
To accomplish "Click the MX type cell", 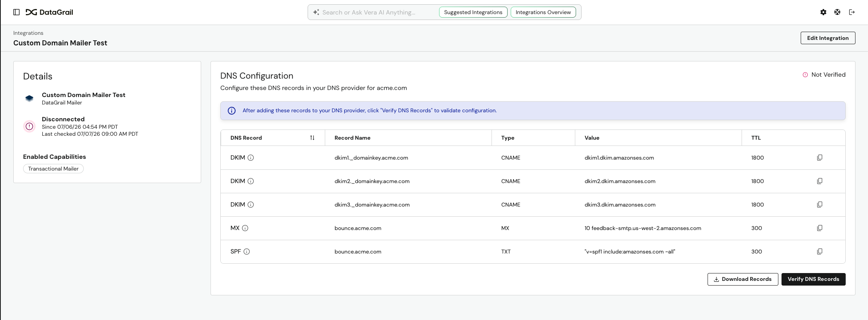I will [x=505, y=228].
